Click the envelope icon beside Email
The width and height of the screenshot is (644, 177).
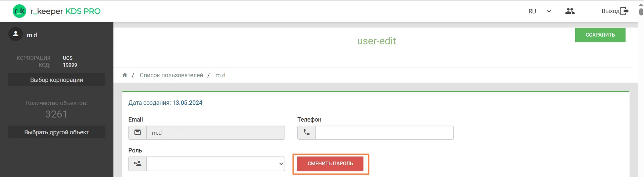(x=138, y=133)
